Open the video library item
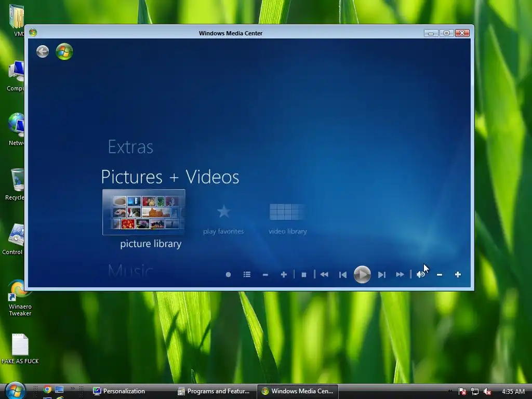The width and height of the screenshot is (532, 399). pyautogui.click(x=287, y=219)
